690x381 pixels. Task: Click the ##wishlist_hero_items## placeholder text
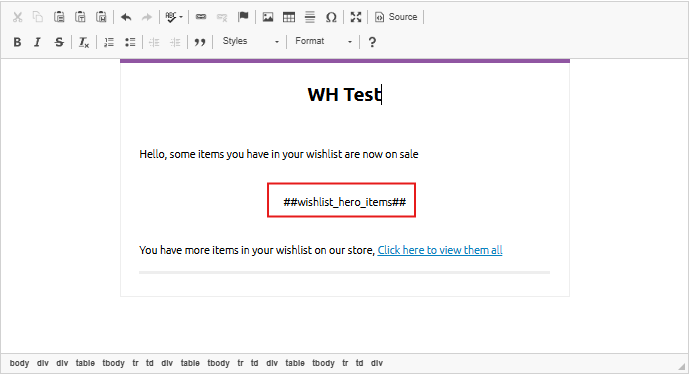pos(345,202)
